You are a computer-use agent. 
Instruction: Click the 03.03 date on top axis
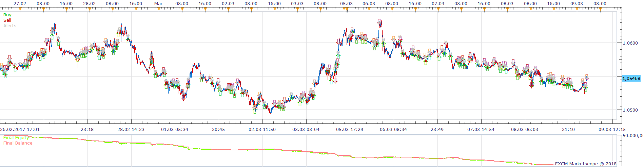pos(297,4)
